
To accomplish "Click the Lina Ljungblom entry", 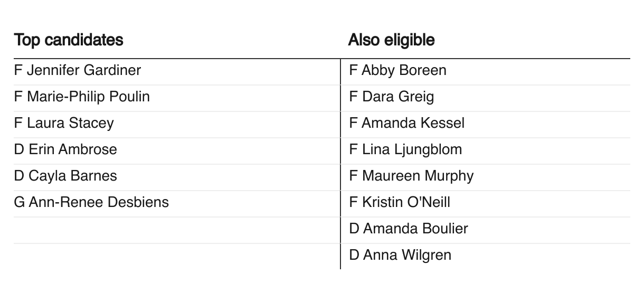I will tap(405, 149).
